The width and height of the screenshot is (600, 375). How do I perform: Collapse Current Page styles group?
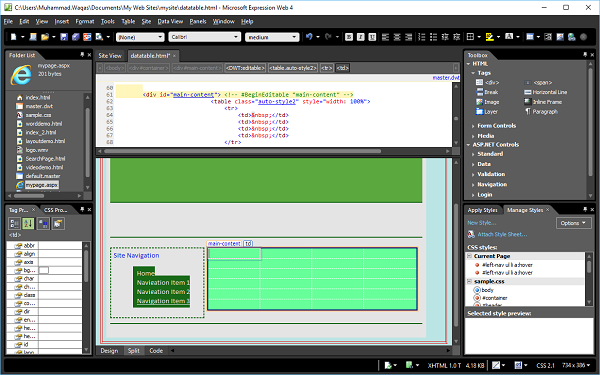pyautogui.click(x=470, y=256)
